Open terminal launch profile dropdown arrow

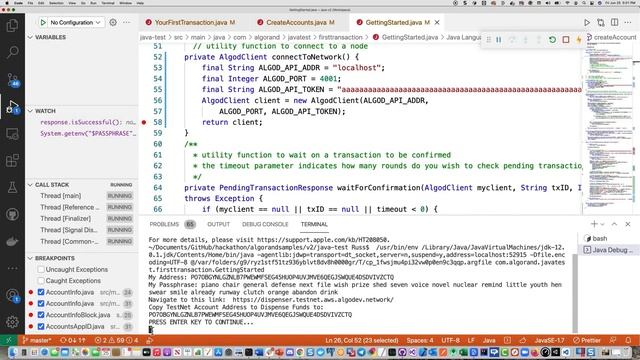coord(602,224)
